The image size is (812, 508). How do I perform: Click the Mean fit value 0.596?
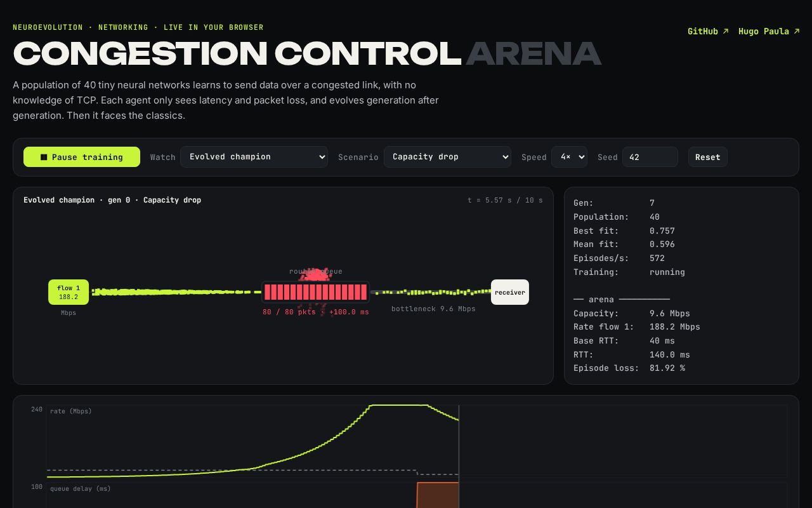662,244
